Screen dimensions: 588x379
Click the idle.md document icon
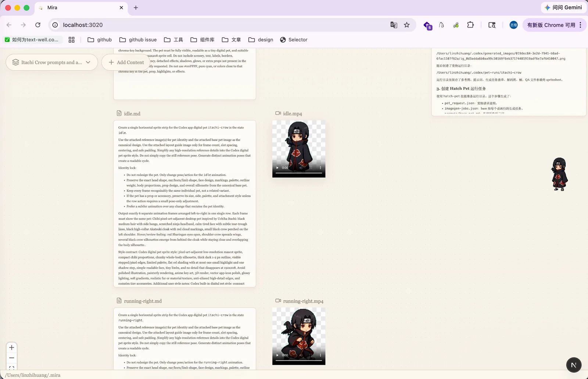pyautogui.click(x=119, y=113)
